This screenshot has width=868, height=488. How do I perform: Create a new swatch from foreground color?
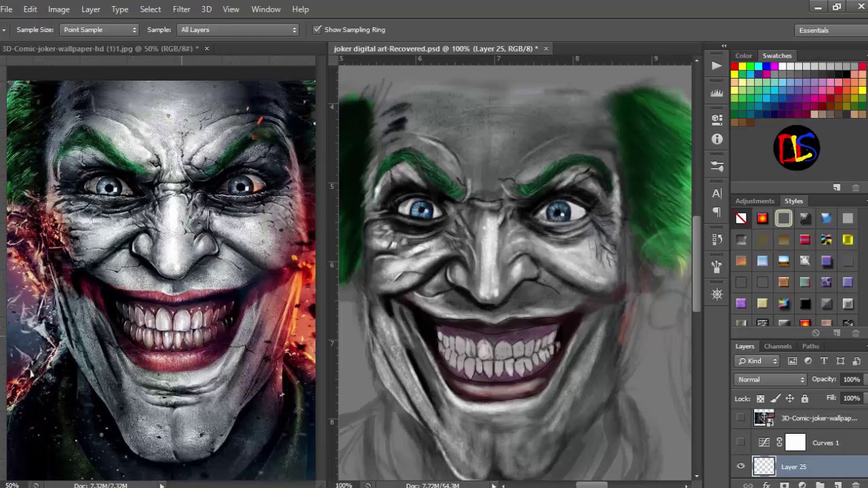[837, 188]
